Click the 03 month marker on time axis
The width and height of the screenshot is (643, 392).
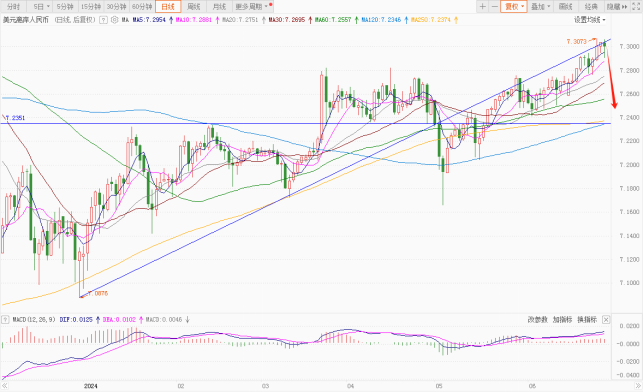coord(265,386)
